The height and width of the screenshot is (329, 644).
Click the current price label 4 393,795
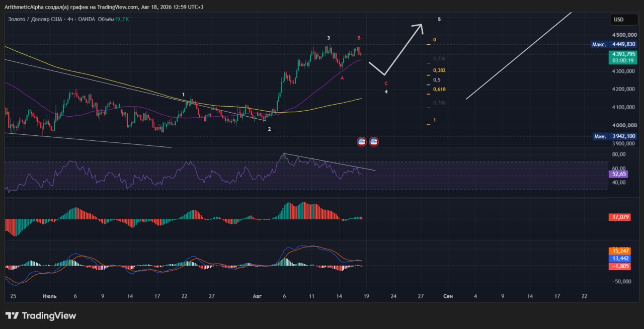pos(623,54)
